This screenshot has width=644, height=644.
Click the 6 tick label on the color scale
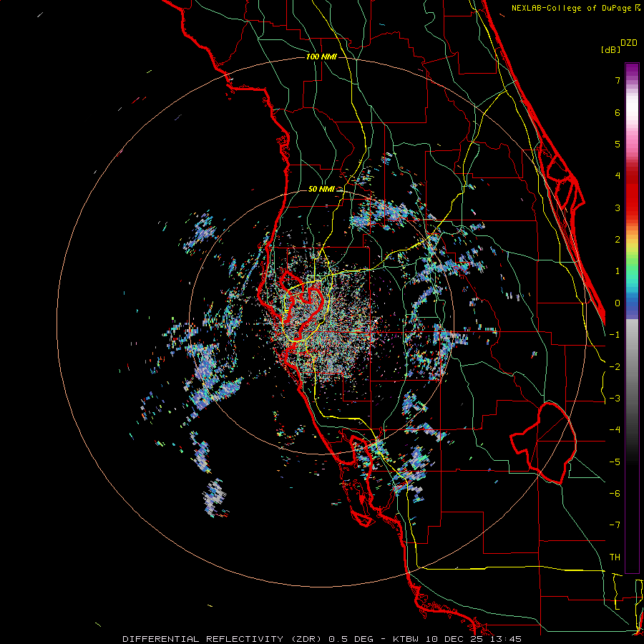click(618, 113)
